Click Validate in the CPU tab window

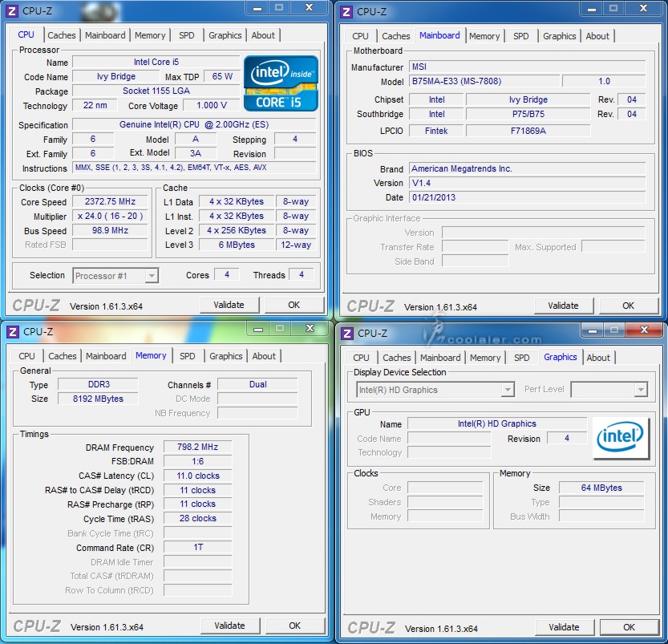tap(229, 305)
